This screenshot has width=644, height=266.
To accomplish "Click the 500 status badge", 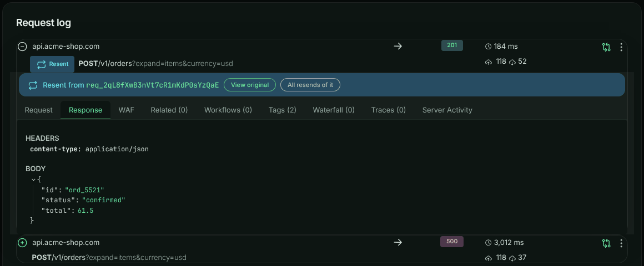I will [x=452, y=242].
